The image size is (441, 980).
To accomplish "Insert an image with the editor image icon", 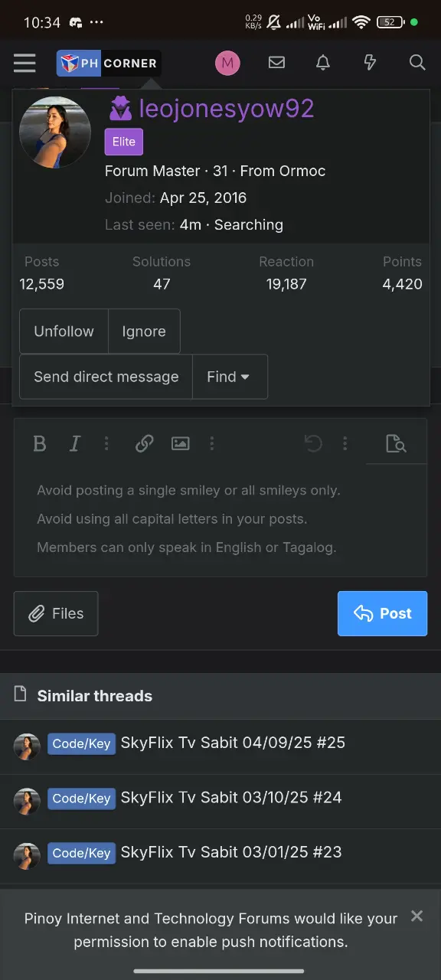I will [181, 443].
